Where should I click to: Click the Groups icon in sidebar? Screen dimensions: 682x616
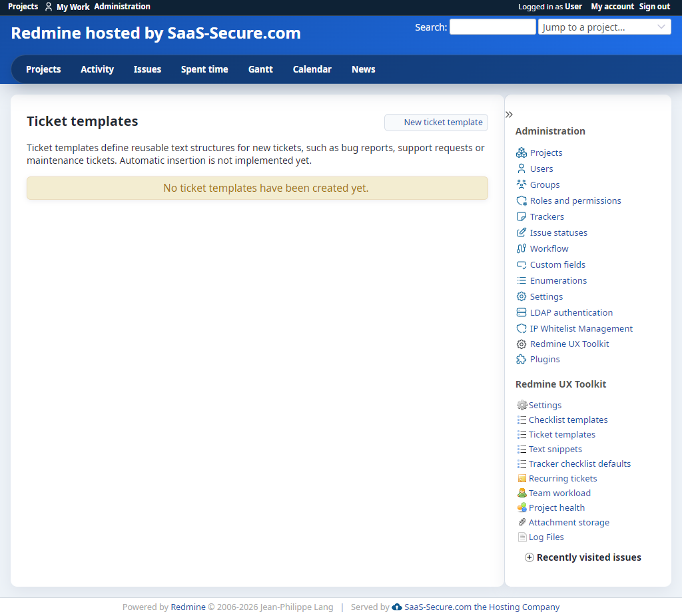pyautogui.click(x=521, y=184)
